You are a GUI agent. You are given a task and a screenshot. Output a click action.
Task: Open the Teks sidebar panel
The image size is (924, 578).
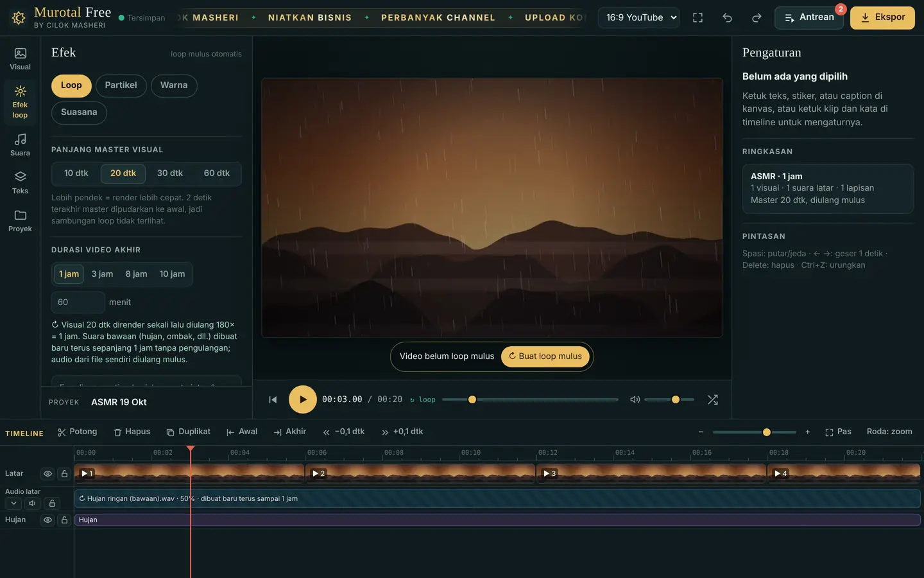(x=20, y=183)
